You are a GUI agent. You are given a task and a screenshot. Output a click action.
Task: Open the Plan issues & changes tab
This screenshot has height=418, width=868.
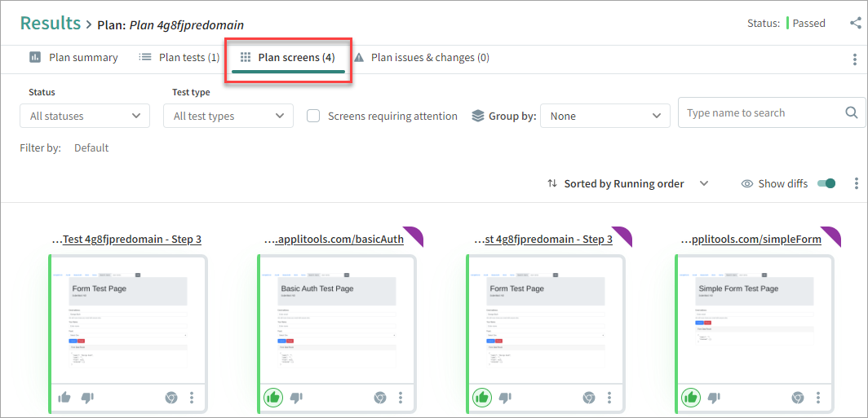pyautogui.click(x=421, y=58)
